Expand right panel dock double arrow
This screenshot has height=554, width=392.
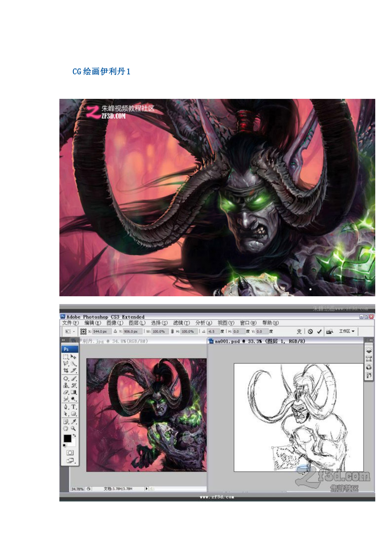coord(371,340)
